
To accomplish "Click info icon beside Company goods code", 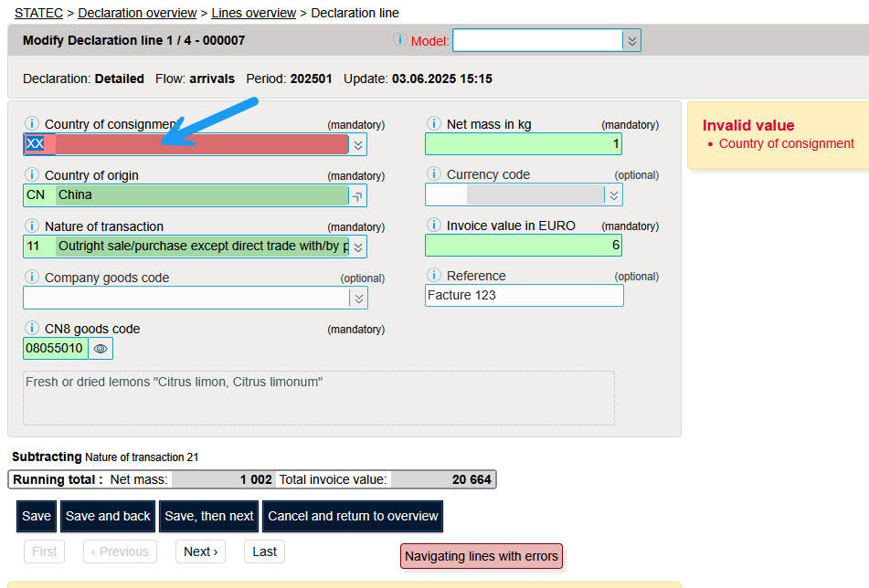I will click(x=31, y=278).
